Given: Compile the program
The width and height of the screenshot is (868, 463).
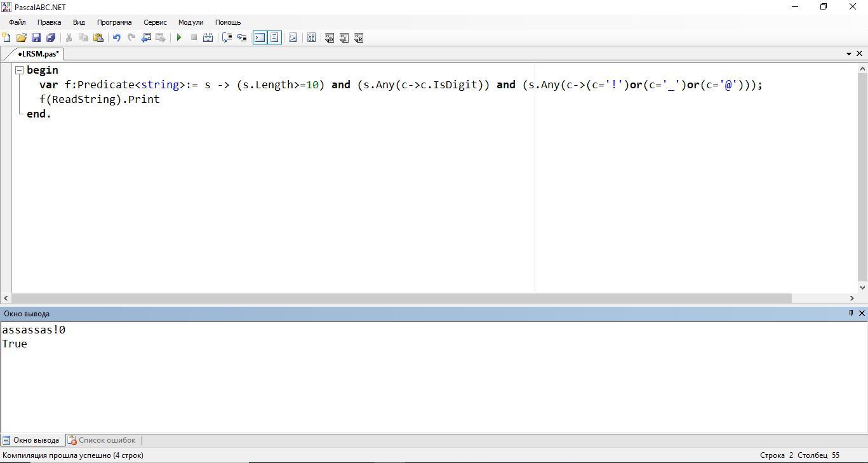Looking at the screenshot, I should 208,38.
